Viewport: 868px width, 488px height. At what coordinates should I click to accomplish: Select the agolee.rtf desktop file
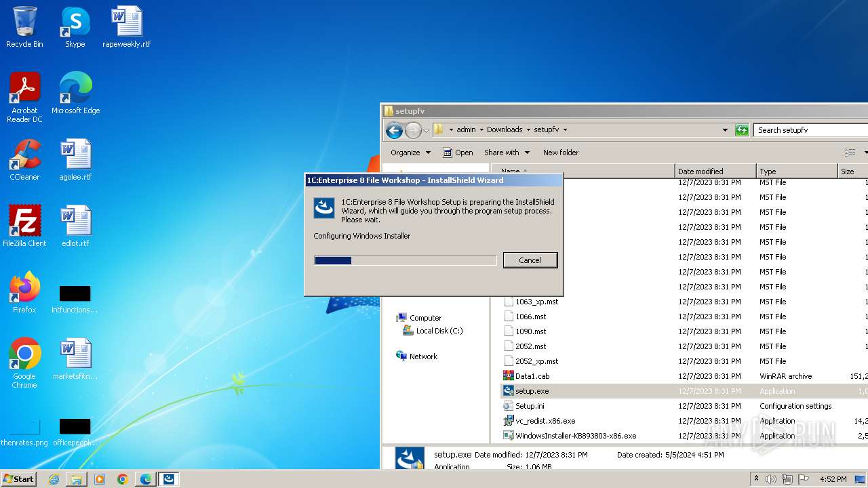click(x=75, y=160)
